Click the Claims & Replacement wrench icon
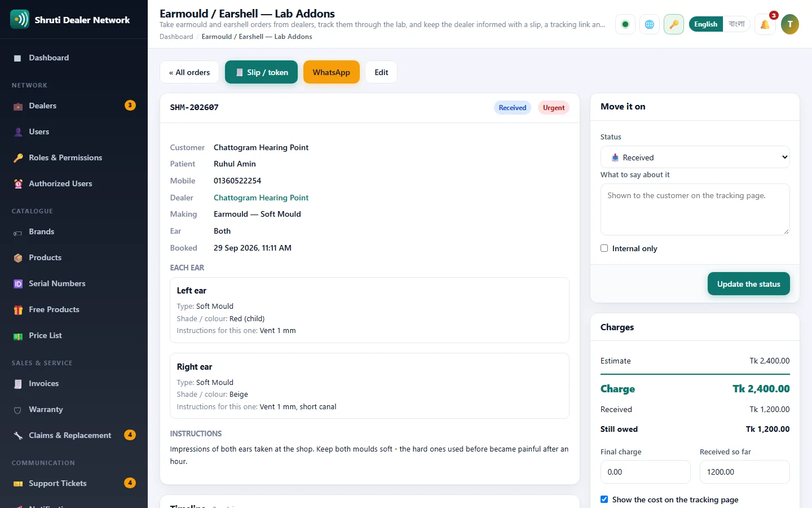This screenshot has width=812, height=508. coord(17,436)
